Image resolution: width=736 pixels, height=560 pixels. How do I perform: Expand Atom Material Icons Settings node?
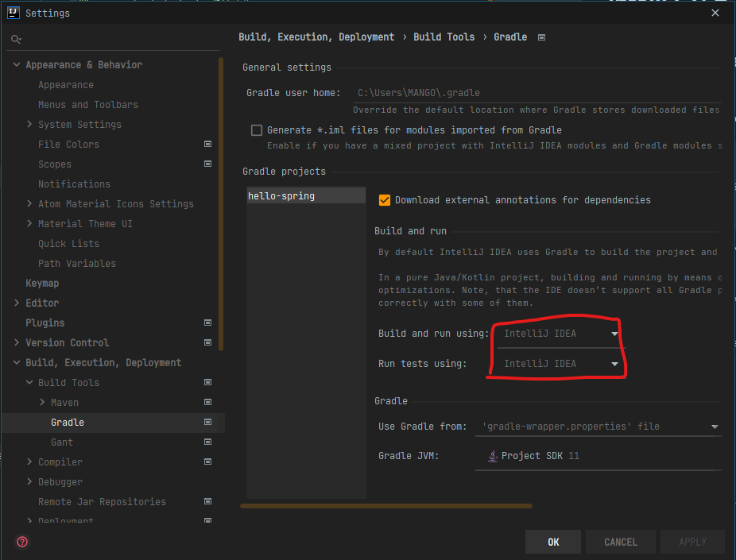(x=29, y=203)
